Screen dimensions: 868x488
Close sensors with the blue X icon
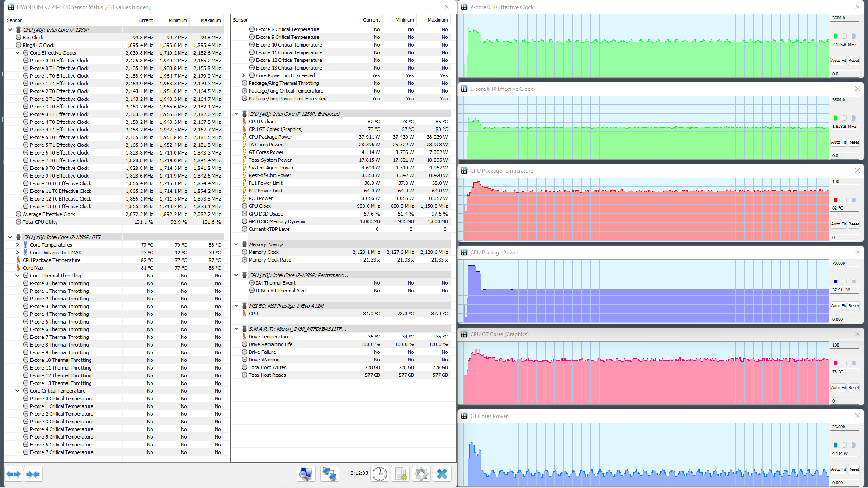tap(442, 474)
